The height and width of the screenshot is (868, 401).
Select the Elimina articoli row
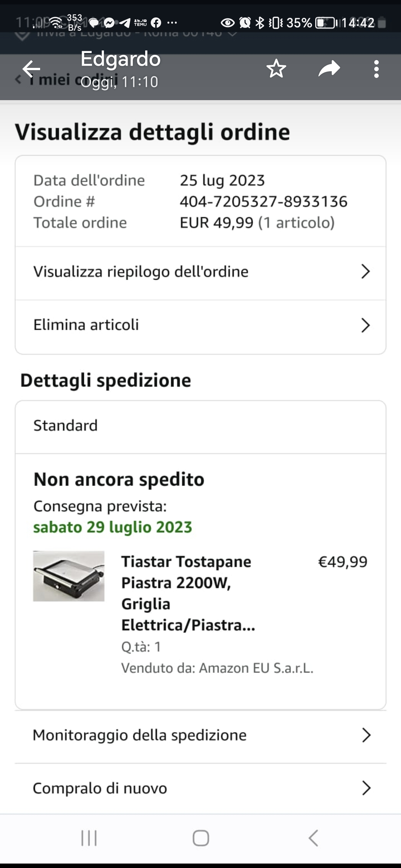[200, 326]
